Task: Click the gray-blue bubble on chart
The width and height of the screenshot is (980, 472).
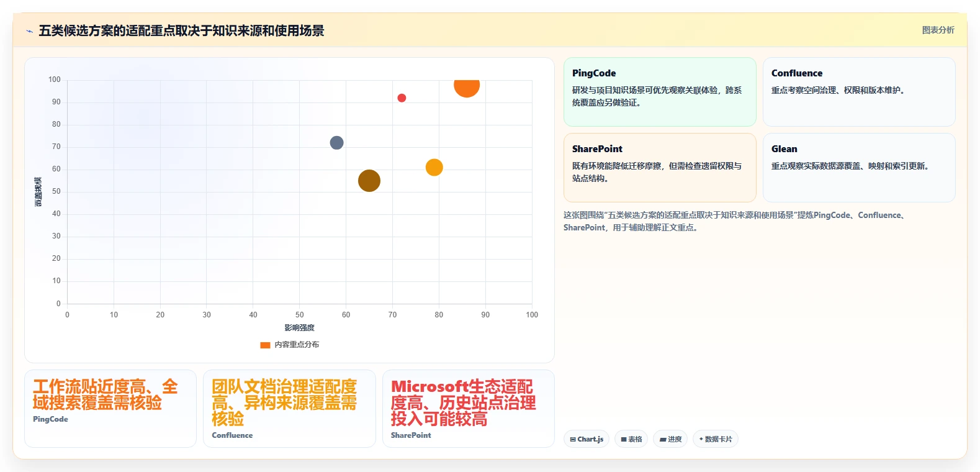Action: 336,143
